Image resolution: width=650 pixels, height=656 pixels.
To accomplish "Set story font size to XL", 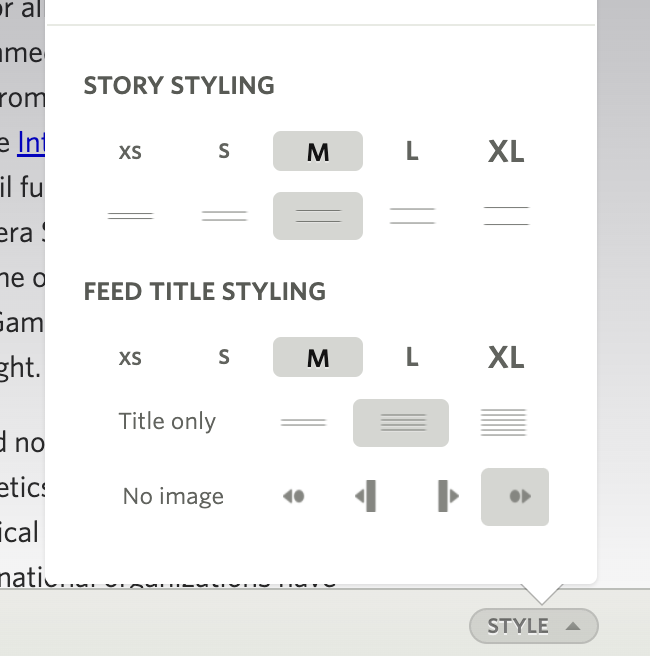I will point(506,152).
